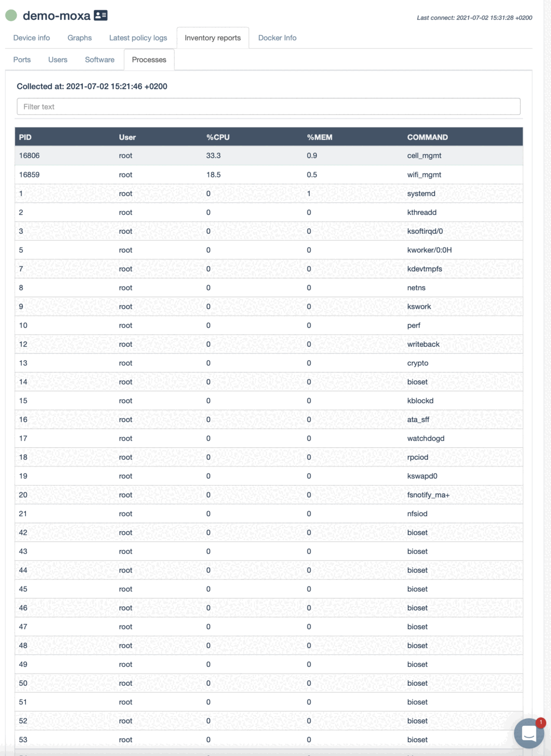Viewport: 551px width, 756px height.
Task: Sort by the PID column header
Action: point(25,137)
